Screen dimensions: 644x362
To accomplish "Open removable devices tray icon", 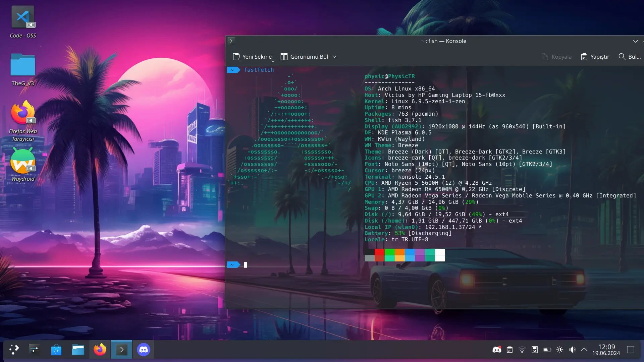I will pyautogui.click(x=535, y=350).
